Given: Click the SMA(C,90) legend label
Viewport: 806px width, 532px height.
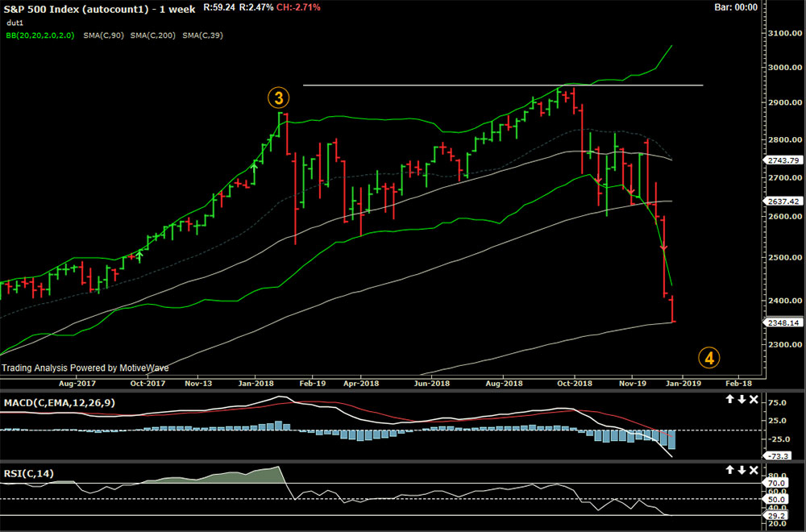Looking at the screenshot, I should pos(106,35).
